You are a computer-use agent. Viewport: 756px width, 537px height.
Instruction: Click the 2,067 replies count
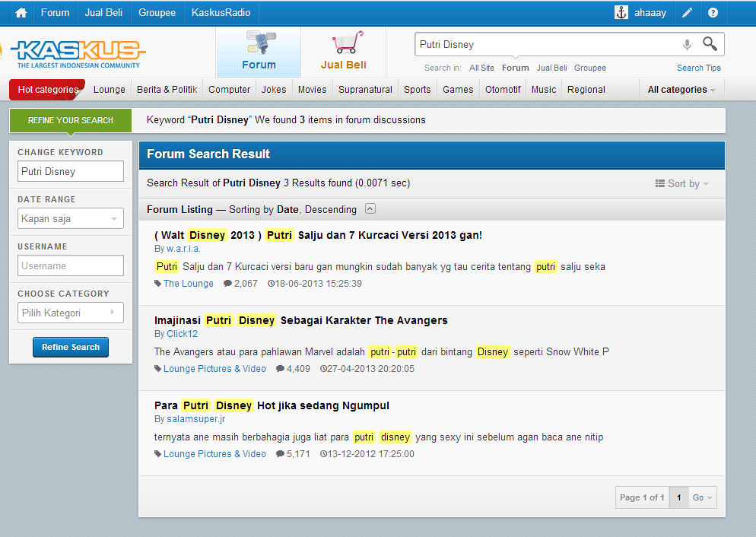click(x=240, y=284)
